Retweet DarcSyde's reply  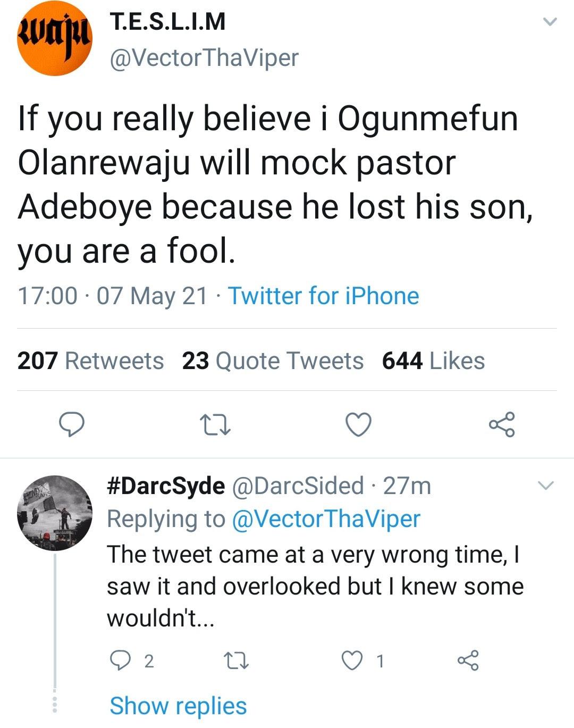[235, 661]
